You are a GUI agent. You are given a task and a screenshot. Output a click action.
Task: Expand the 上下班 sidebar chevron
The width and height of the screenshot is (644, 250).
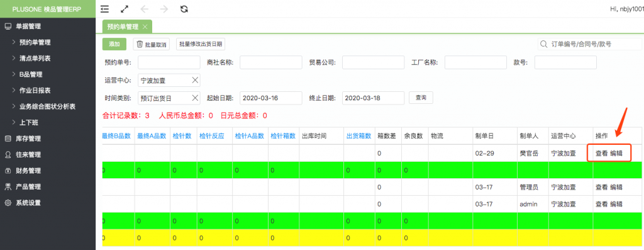coord(14,123)
